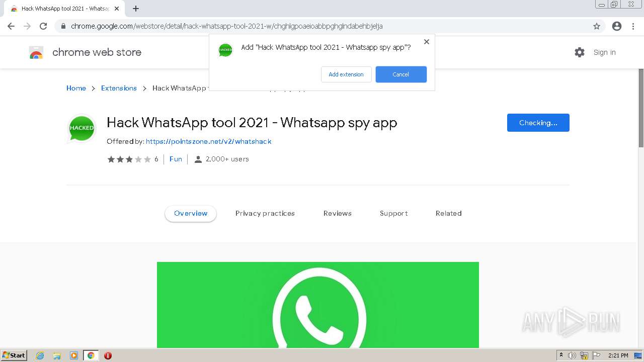Click the Chrome taskbar icon
Image resolution: width=644 pixels, height=362 pixels.
(91, 355)
